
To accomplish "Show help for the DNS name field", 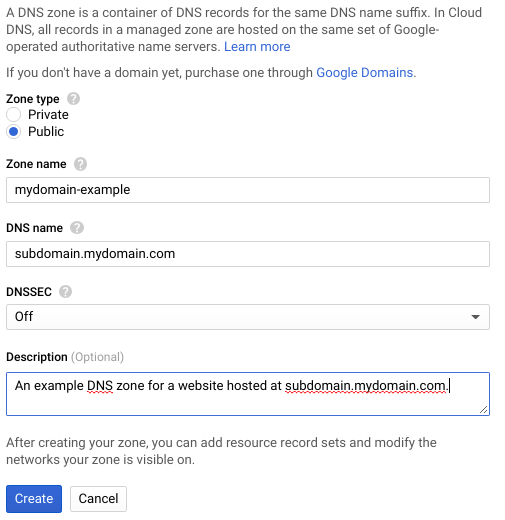I will [x=77, y=228].
